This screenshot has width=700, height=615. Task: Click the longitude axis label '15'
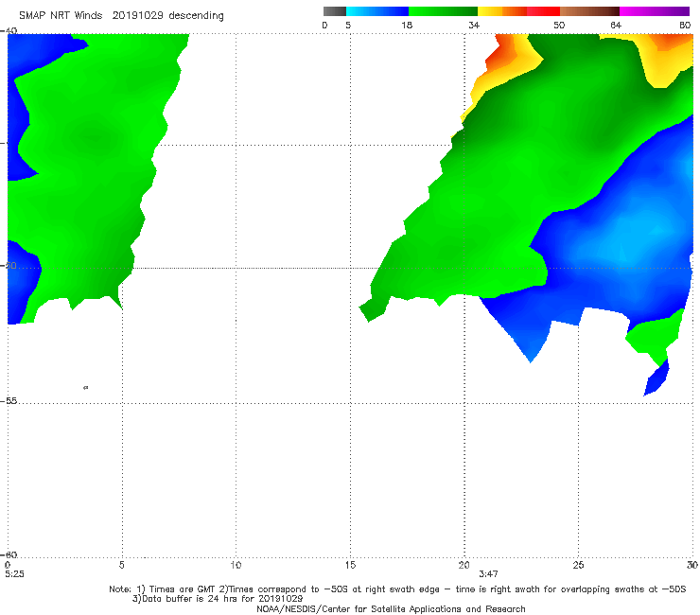point(350,566)
